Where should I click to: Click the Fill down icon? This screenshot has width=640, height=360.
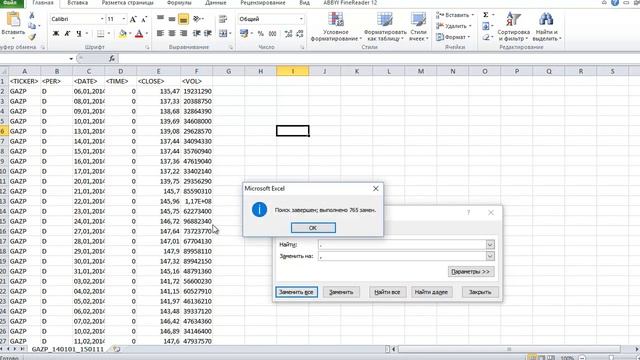tap(486, 26)
